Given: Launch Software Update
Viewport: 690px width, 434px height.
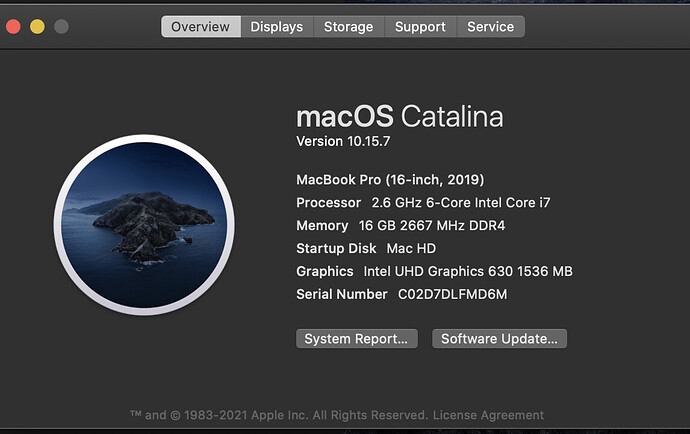Looking at the screenshot, I should [x=499, y=338].
